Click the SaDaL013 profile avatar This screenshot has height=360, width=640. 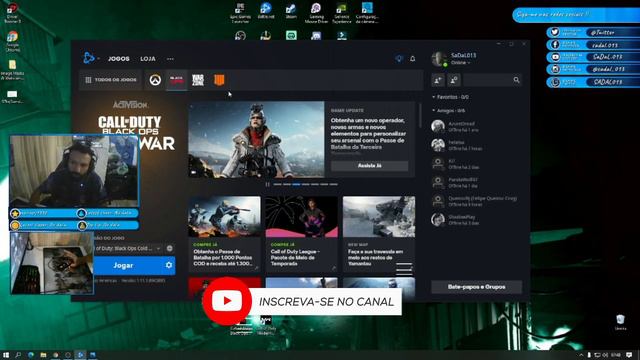(x=440, y=59)
